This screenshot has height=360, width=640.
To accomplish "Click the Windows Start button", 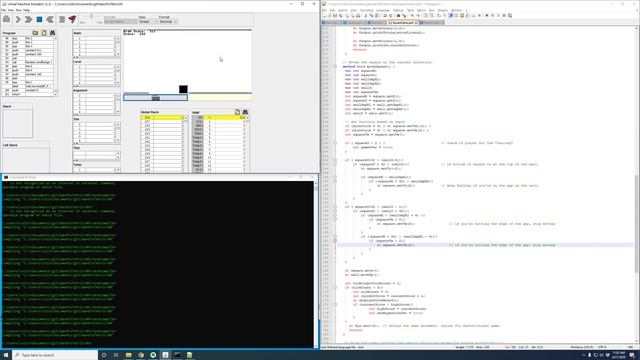I will (x=6, y=355).
